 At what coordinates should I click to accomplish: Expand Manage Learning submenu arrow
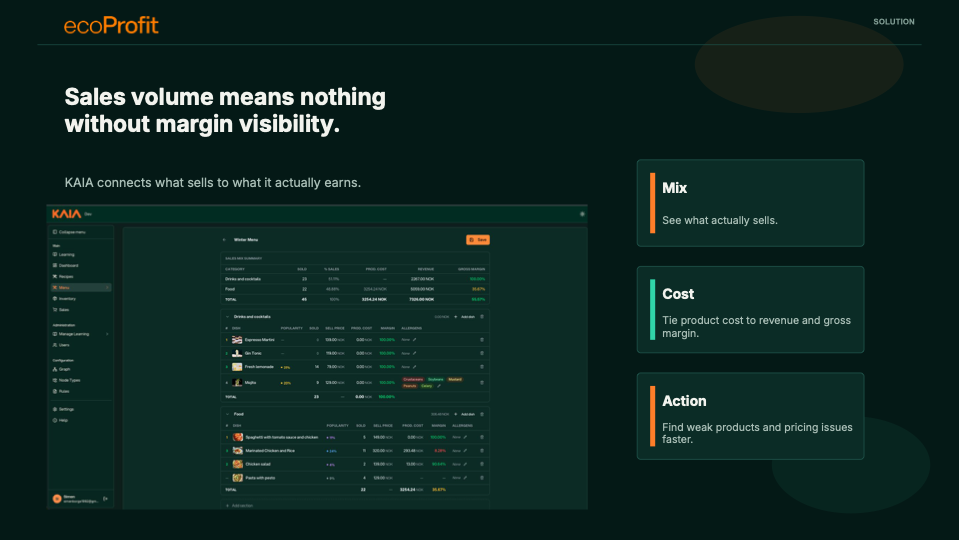pyautogui.click(x=107, y=334)
